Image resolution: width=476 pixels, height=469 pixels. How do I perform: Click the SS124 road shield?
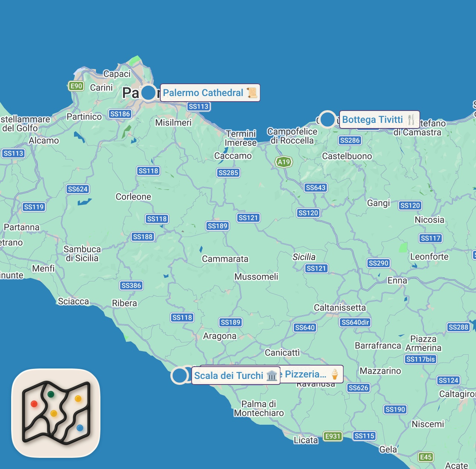click(x=448, y=380)
